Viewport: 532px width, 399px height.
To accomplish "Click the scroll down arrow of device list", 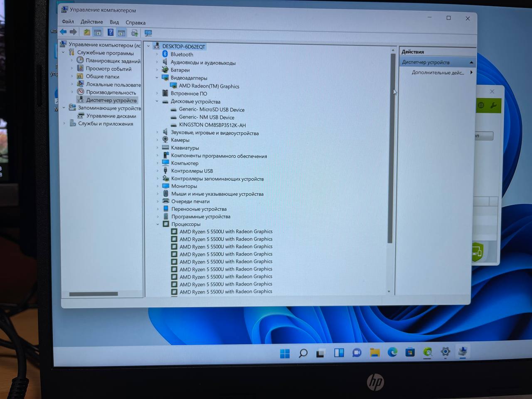I will [389, 291].
